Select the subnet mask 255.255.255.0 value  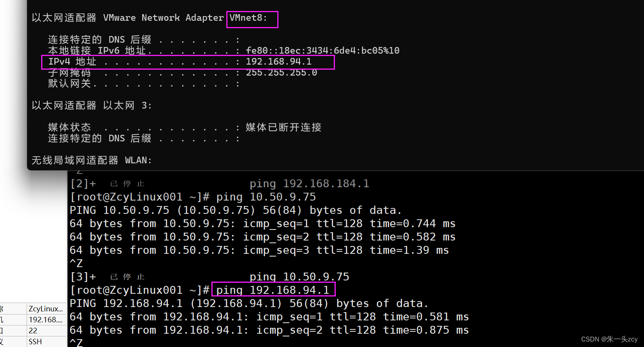[x=282, y=72]
